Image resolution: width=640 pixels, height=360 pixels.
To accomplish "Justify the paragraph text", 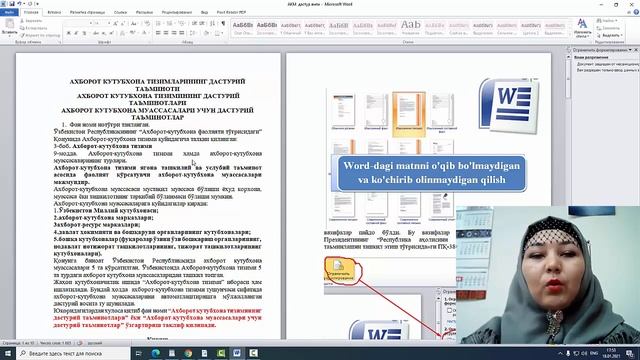I will click(x=182, y=33).
